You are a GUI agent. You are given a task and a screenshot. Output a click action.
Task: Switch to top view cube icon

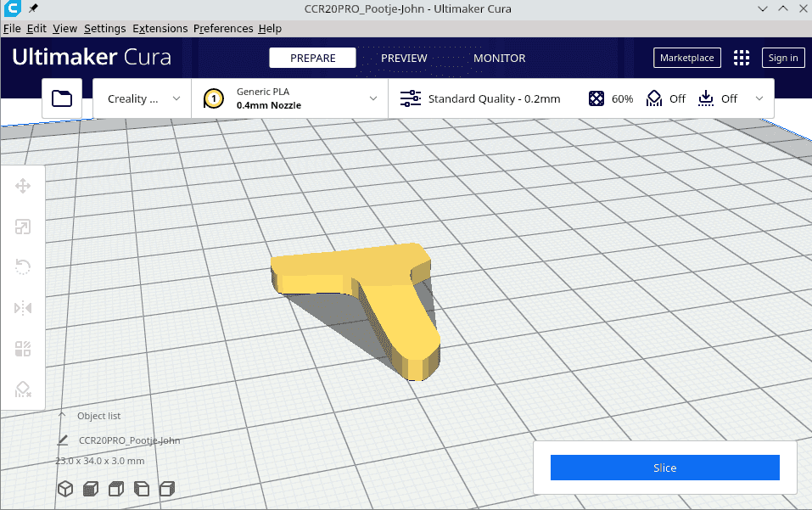[116, 489]
